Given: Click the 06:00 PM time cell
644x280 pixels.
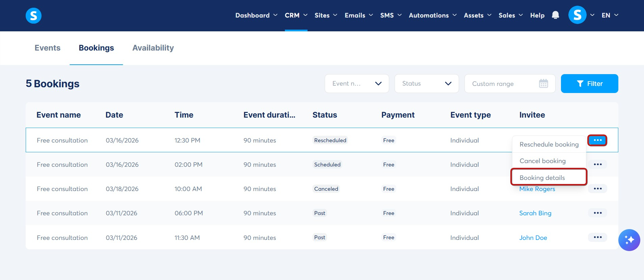Looking at the screenshot, I should tap(189, 213).
